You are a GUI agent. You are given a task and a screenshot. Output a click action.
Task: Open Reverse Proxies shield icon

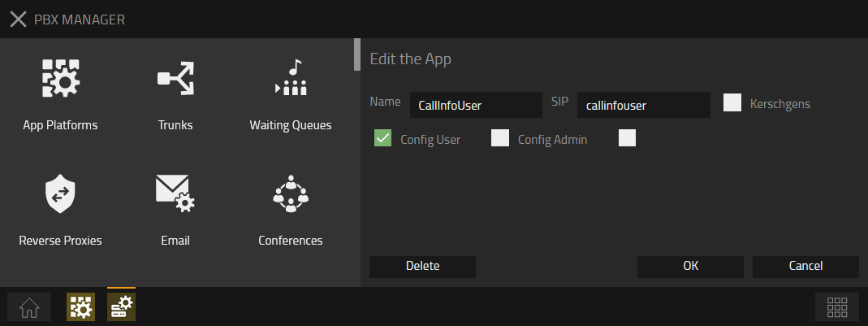[60, 193]
